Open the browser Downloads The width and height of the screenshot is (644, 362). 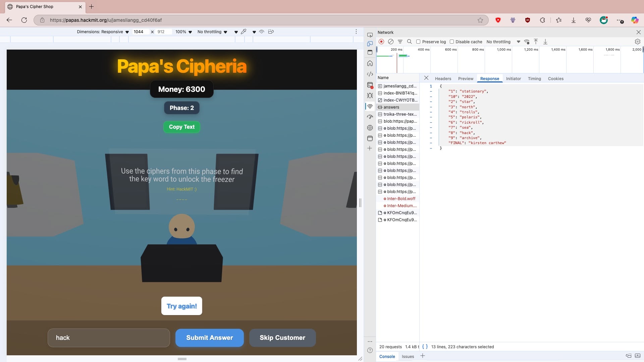point(574,20)
